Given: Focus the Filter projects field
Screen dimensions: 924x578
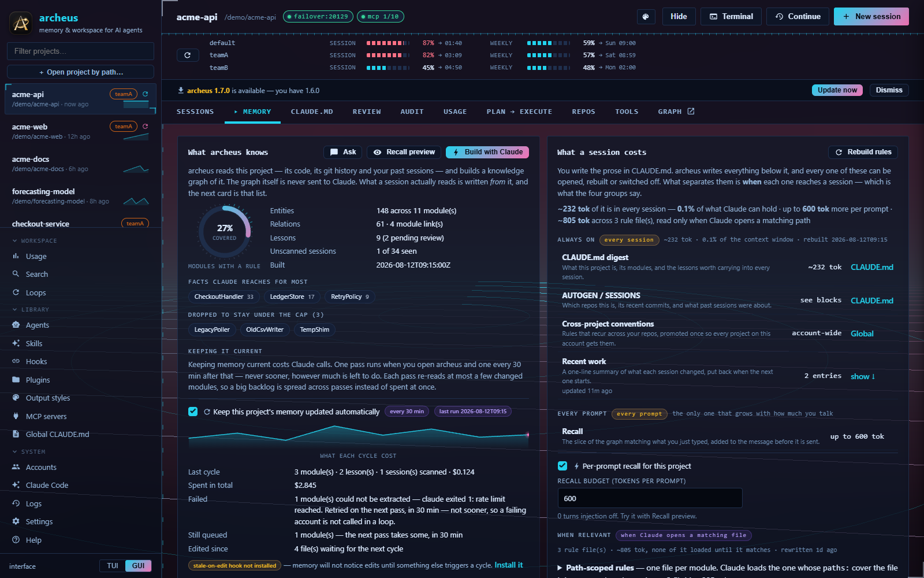Looking at the screenshot, I should (x=80, y=51).
